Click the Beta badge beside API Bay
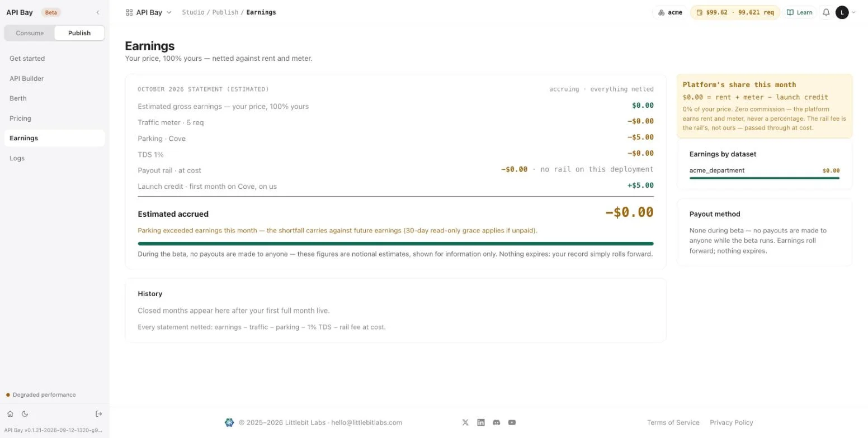868x438 pixels. (x=51, y=12)
